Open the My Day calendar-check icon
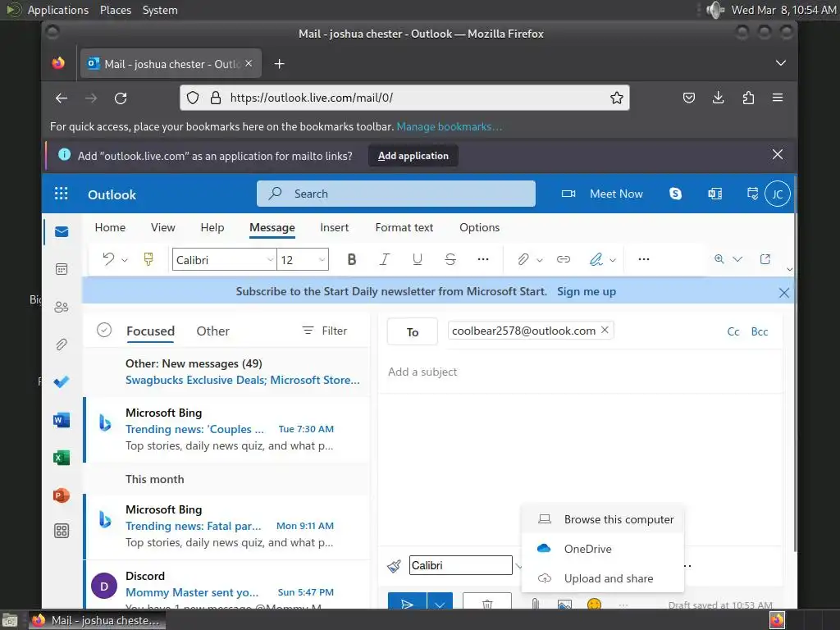Screen dimensions: 840x630 pos(753,194)
